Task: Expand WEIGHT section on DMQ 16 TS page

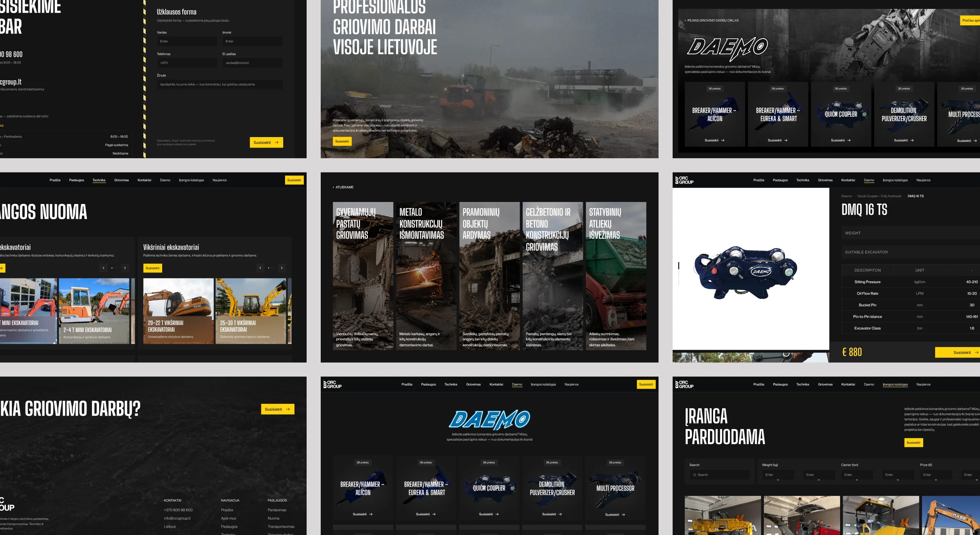Action: coord(911,233)
